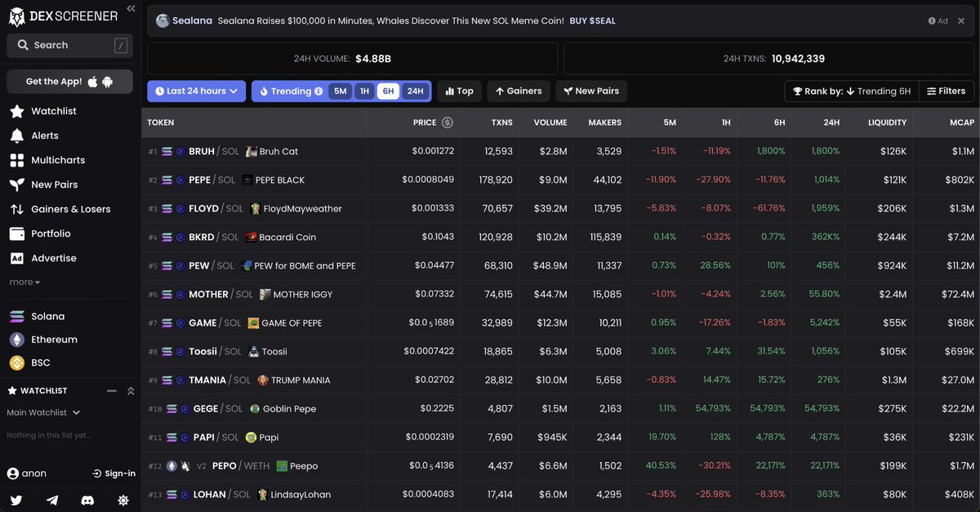Minimize the Watchlist panel with the dash icon

[x=112, y=391]
